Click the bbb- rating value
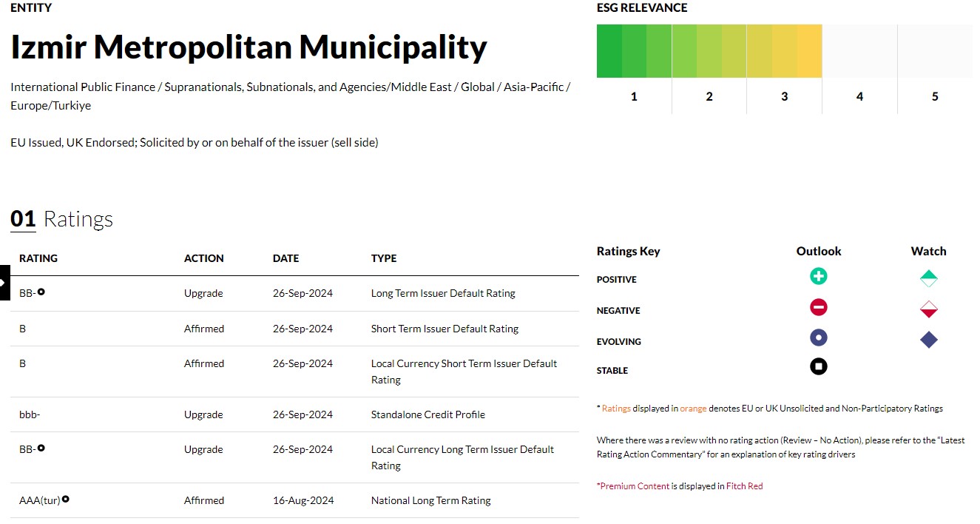This screenshot has height=524, width=980. 30,414
